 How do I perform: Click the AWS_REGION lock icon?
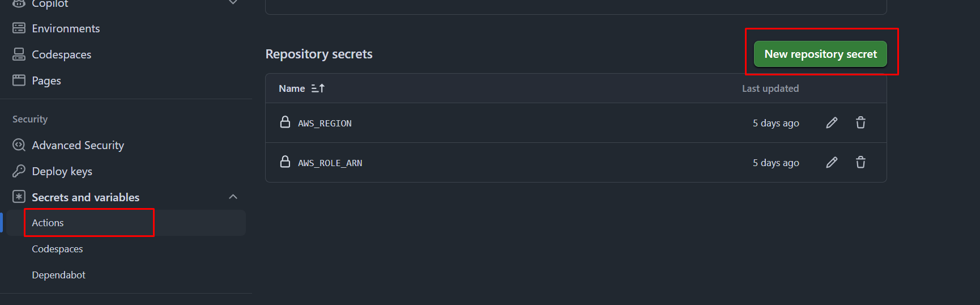[286, 122]
